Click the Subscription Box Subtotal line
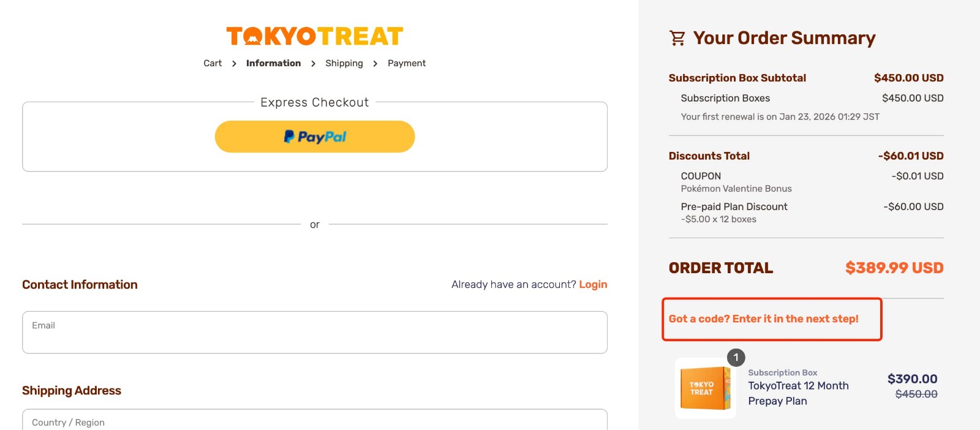 tap(737, 78)
